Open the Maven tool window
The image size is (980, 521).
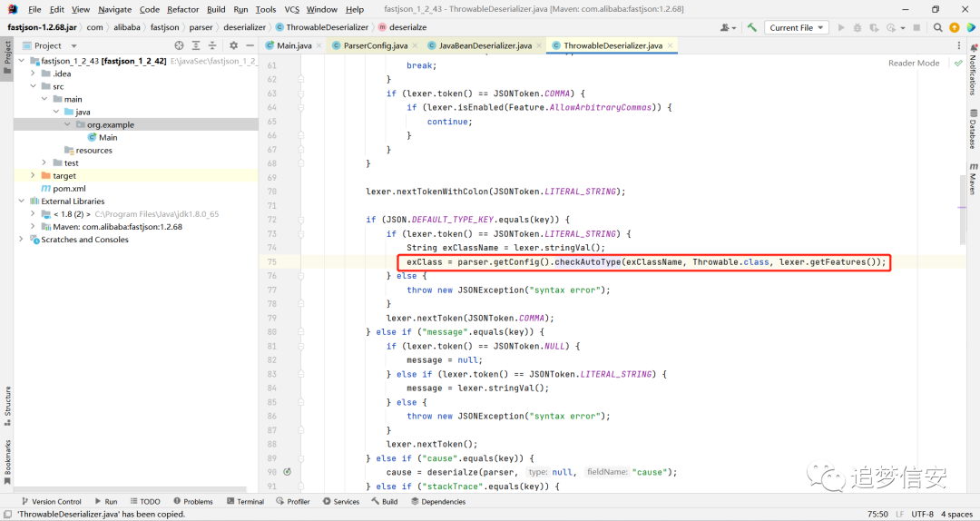click(x=973, y=179)
